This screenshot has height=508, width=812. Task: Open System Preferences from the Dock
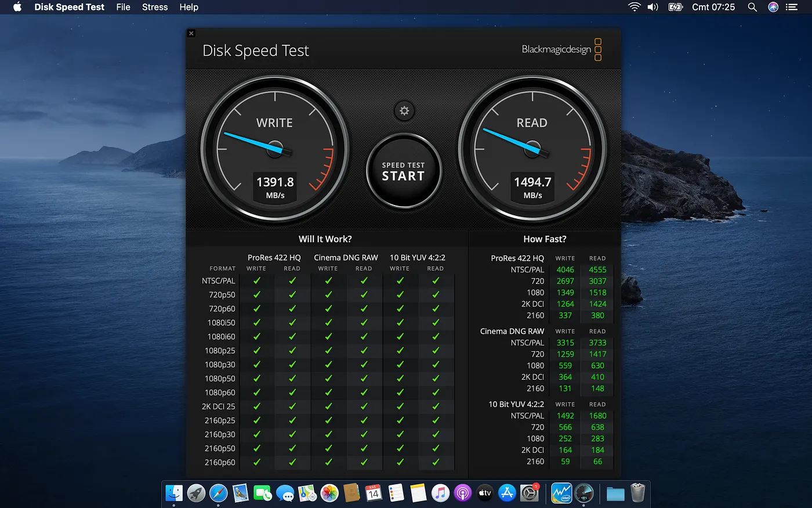[x=529, y=493]
